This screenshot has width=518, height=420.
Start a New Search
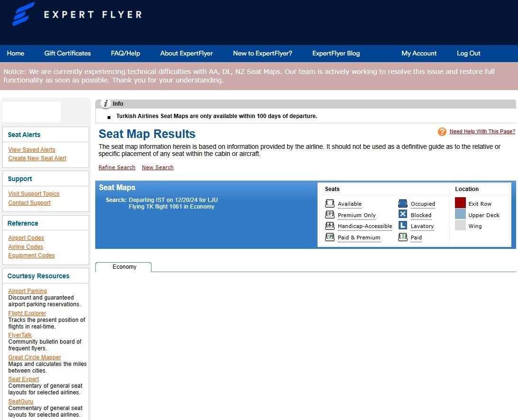(157, 167)
